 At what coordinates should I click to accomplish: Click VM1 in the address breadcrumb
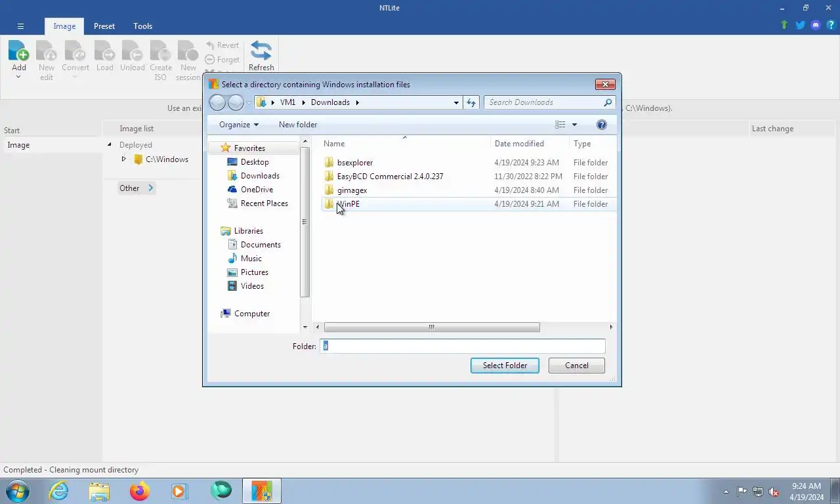point(287,102)
